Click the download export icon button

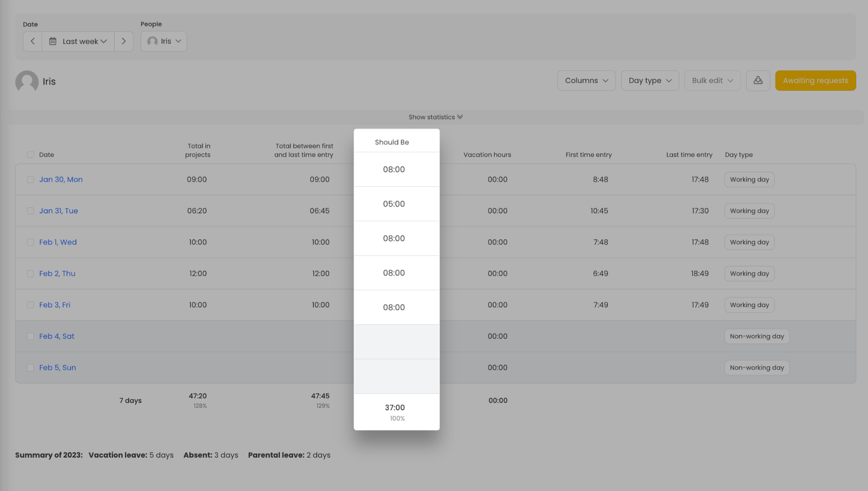click(x=758, y=81)
